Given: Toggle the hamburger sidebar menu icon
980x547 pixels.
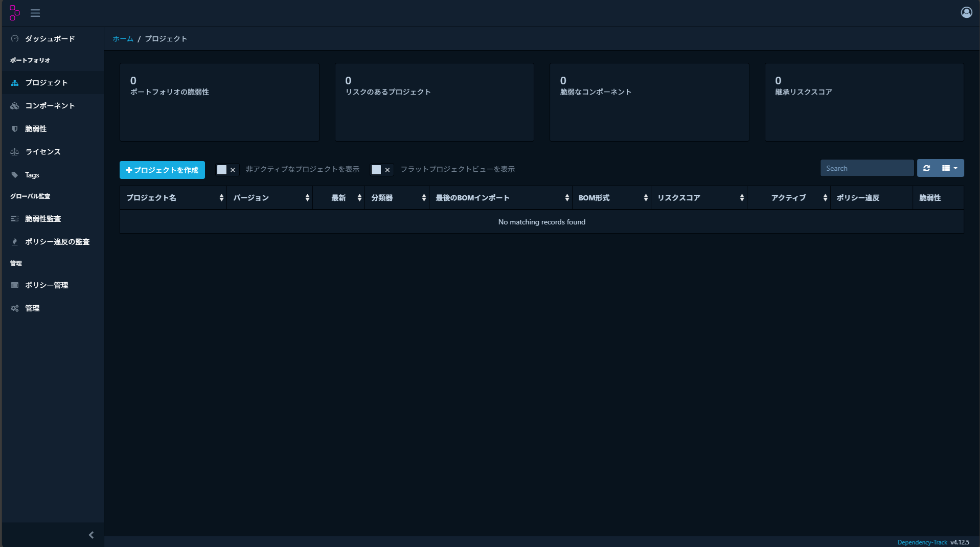Looking at the screenshot, I should pos(35,13).
